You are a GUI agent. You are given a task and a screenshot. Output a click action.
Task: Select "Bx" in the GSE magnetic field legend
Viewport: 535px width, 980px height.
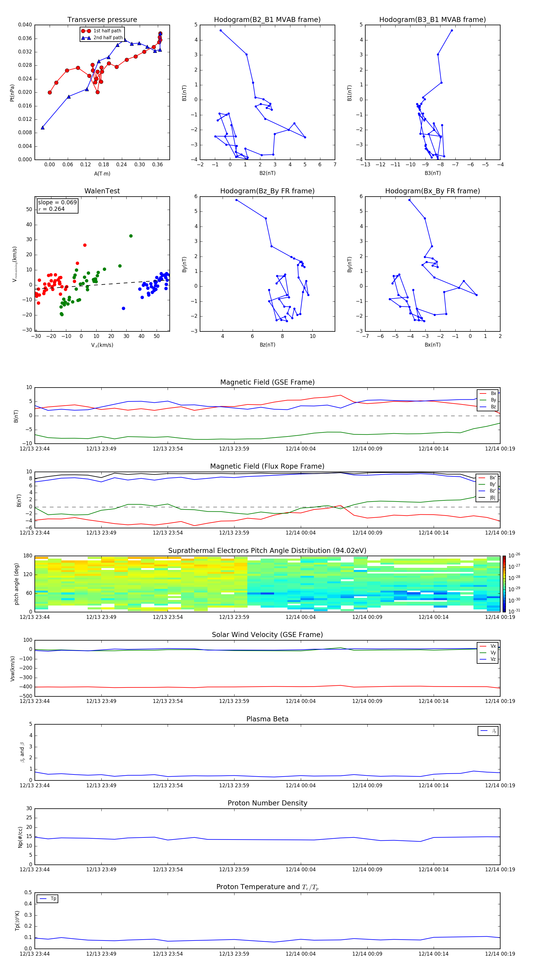click(488, 393)
